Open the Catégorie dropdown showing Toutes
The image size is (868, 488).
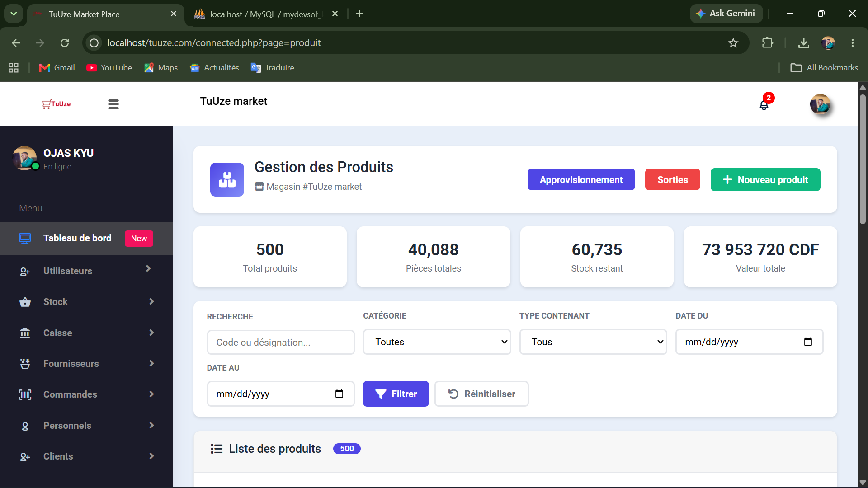(437, 342)
